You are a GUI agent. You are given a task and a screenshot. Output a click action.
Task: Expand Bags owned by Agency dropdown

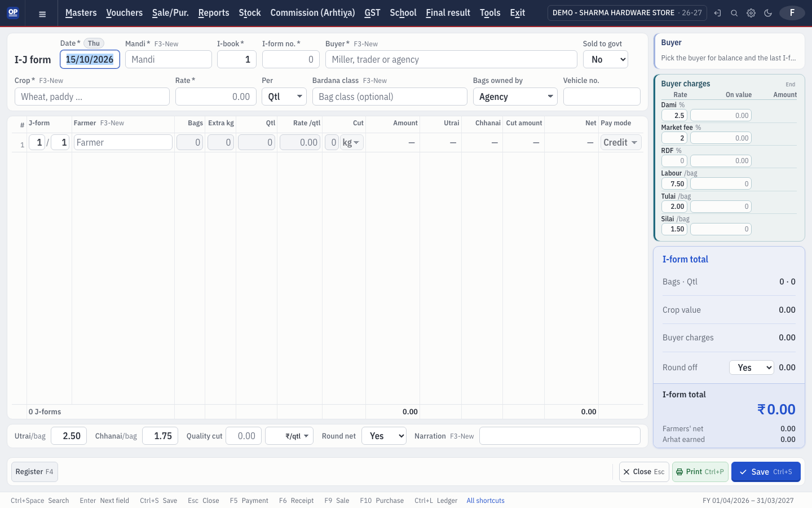coord(515,97)
